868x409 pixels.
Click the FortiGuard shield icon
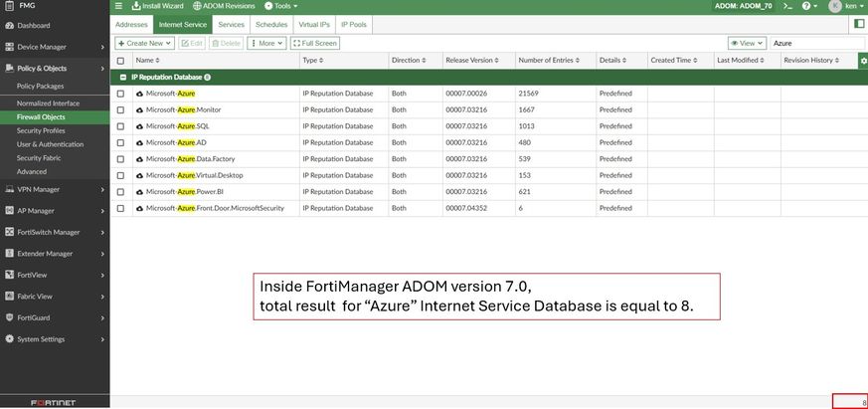[8, 317]
